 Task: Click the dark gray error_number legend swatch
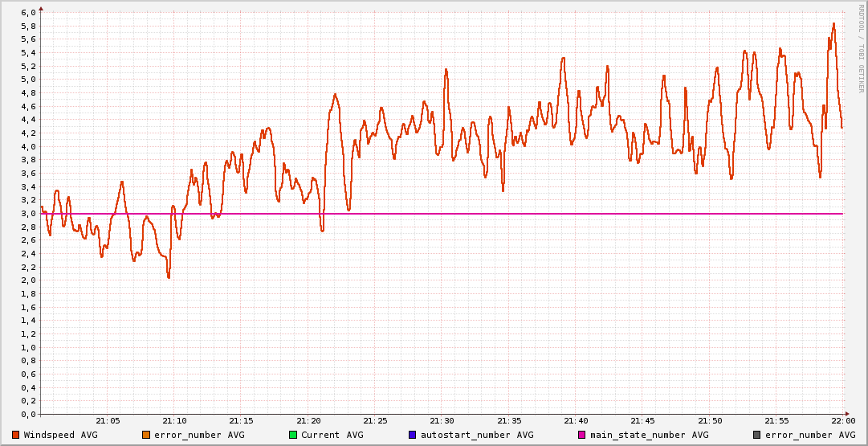tap(756, 435)
